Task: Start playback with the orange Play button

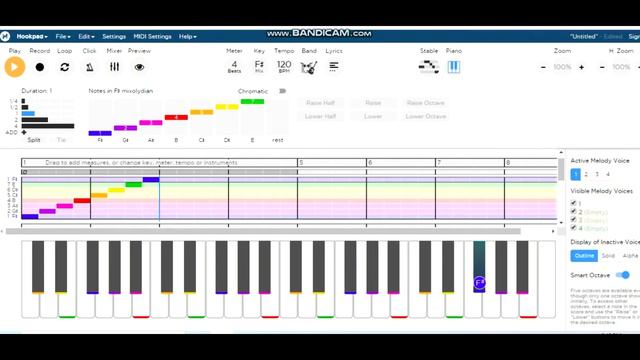Action: pyautogui.click(x=15, y=67)
